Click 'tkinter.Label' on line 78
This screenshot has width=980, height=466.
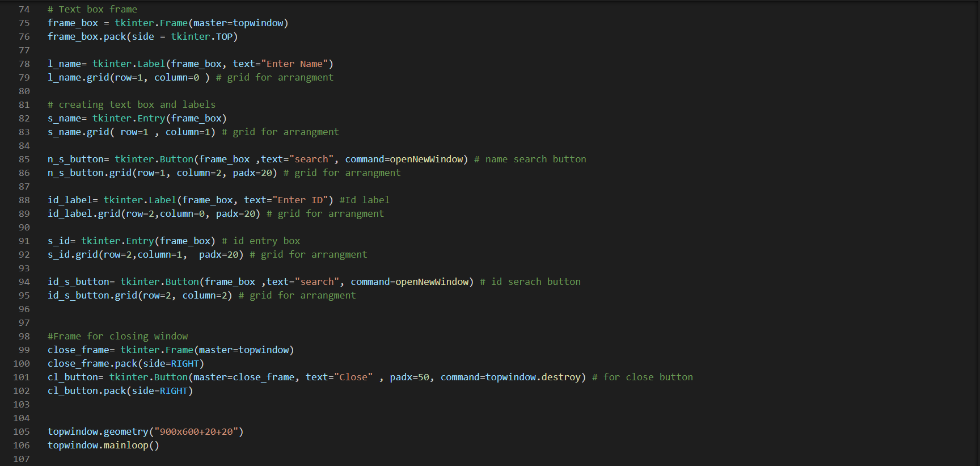129,64
